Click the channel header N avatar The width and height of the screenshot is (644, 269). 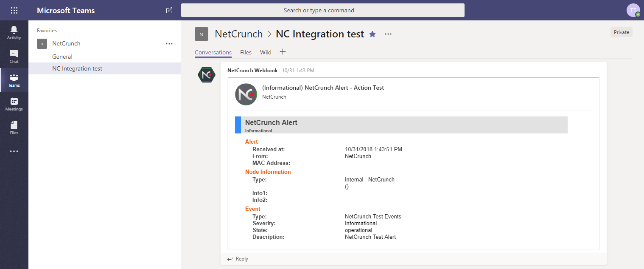pos(201,34)
